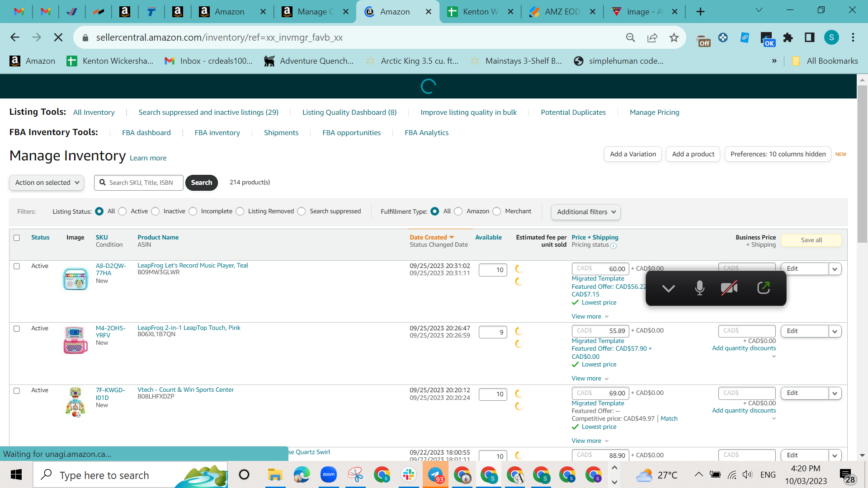Open Slack from the taskbar

(408, 474)
